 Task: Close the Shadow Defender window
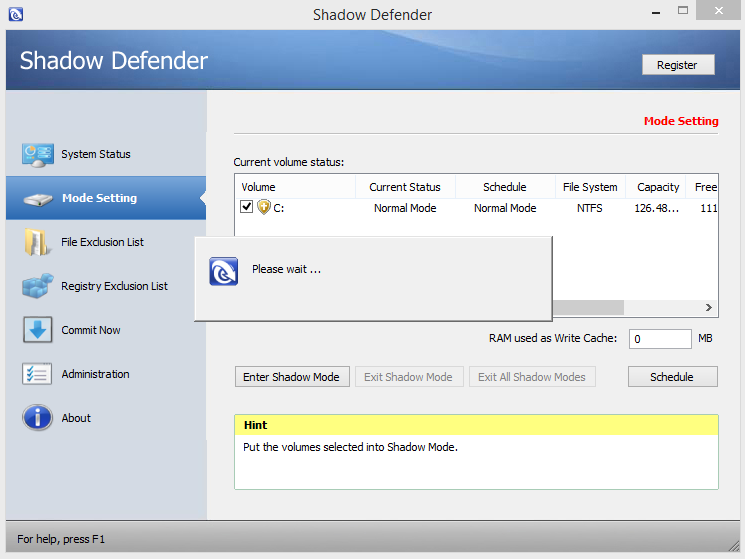[719, 10]
